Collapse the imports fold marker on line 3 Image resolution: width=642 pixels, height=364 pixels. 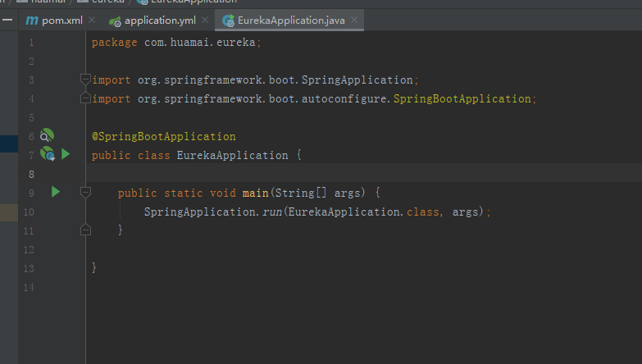pos(85,80)
